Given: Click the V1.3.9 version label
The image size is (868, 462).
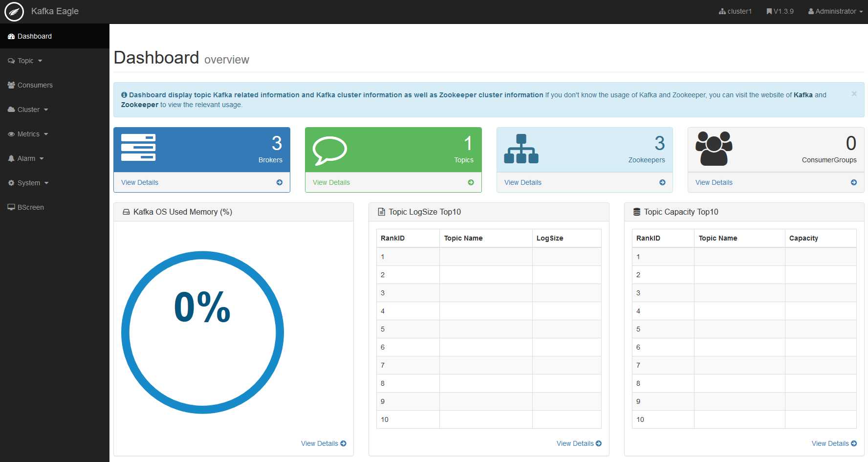Looking at the screenshot, I should pyautogui.click(x=783, y=11).
